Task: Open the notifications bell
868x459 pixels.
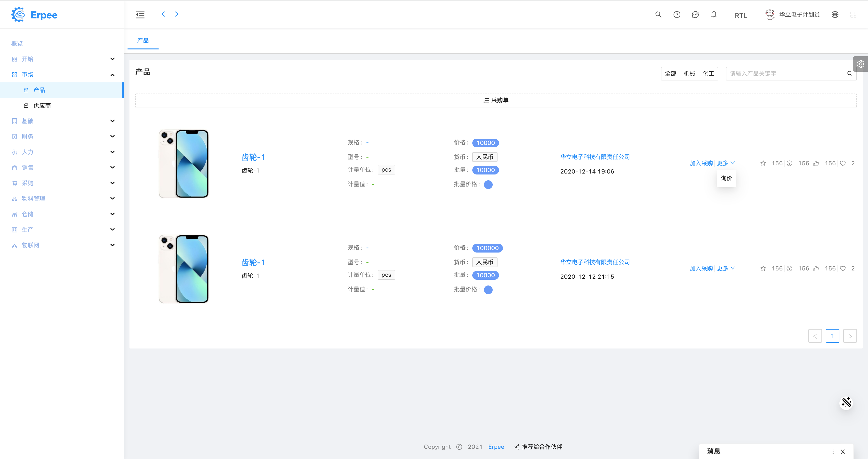Action: tap(714, 15)
